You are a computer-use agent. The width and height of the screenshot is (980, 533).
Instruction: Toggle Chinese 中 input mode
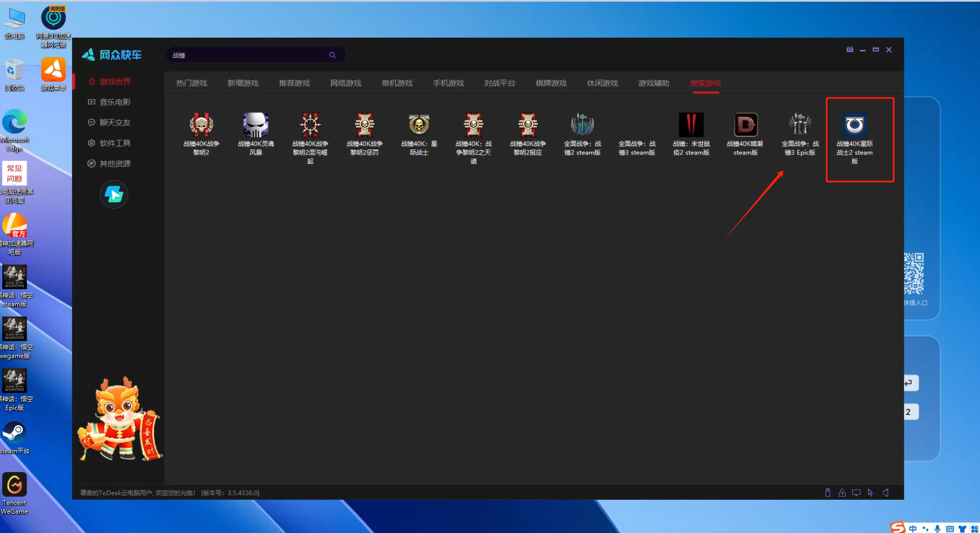[x=912, y=529]
